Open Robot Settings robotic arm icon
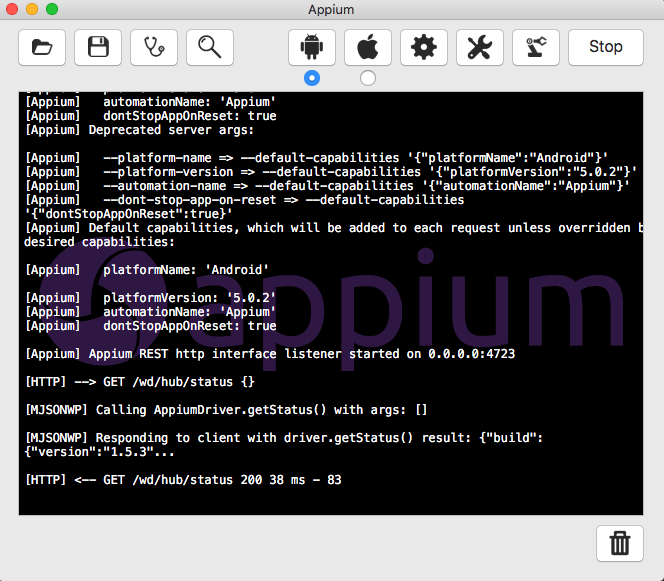Image resolution: width=664 pixels, height=581 pixels. pyautogui.click(x=536, y=47)
